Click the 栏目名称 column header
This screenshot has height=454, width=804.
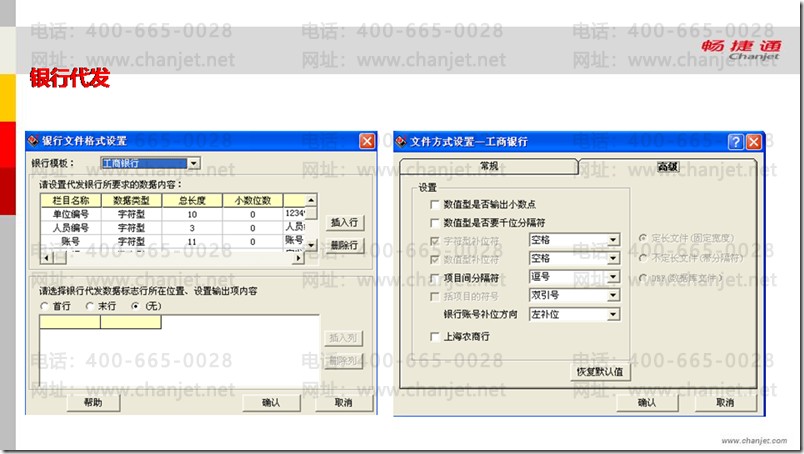pos(71,201)
